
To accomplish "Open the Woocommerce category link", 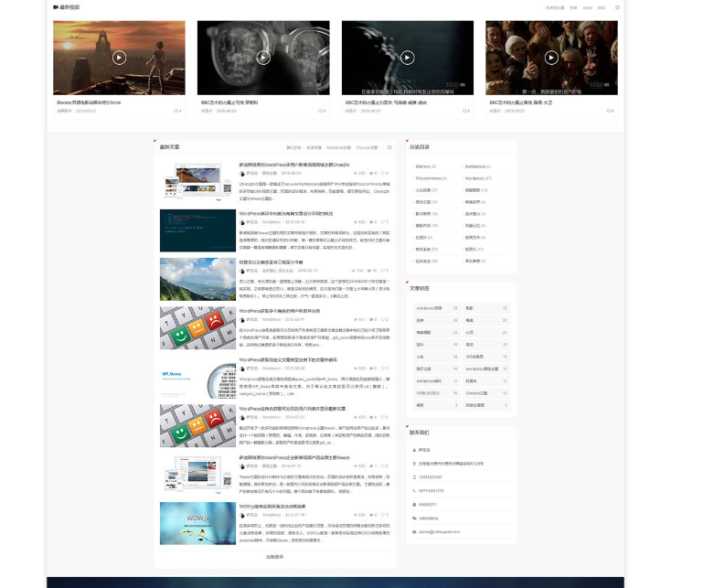I will [x=428, y=178].
